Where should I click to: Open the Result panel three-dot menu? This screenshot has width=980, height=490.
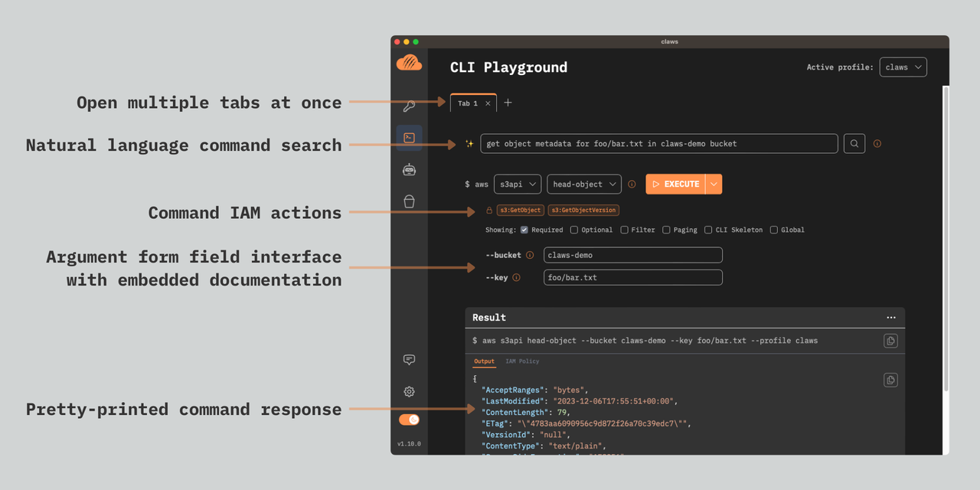[891, 317]
